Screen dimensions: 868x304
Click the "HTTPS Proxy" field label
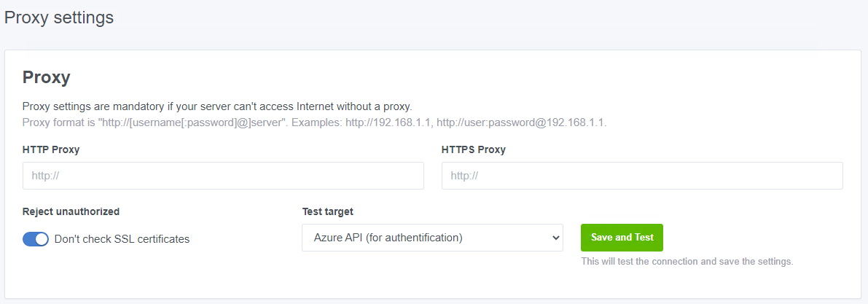[473, 149]
